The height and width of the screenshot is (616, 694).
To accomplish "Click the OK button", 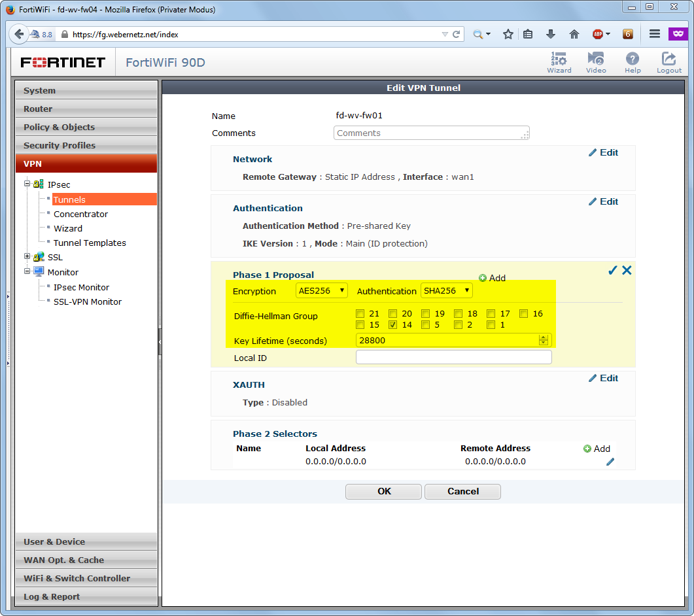I will 384,491.
